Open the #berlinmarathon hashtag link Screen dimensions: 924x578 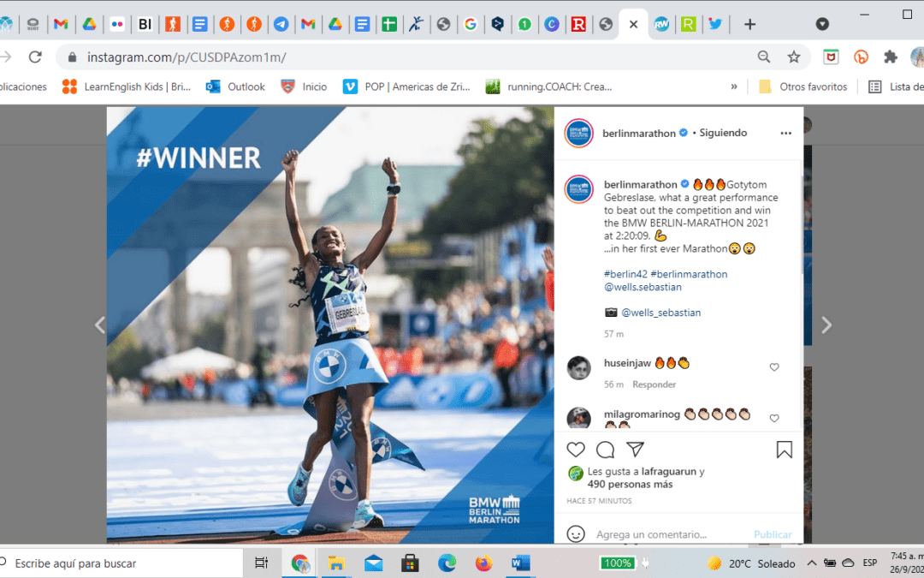(x=689, y=274)
